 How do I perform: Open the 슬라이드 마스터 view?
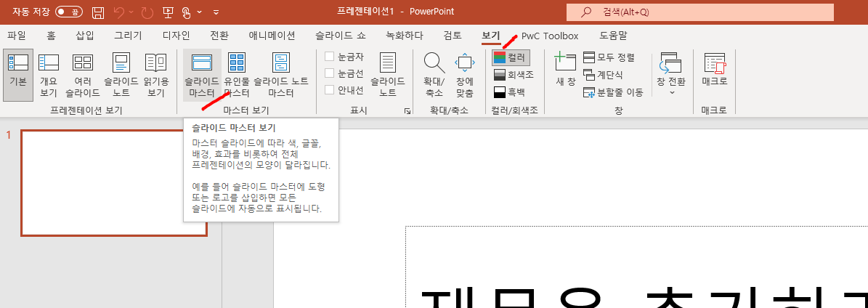click(x=202, y=75)
